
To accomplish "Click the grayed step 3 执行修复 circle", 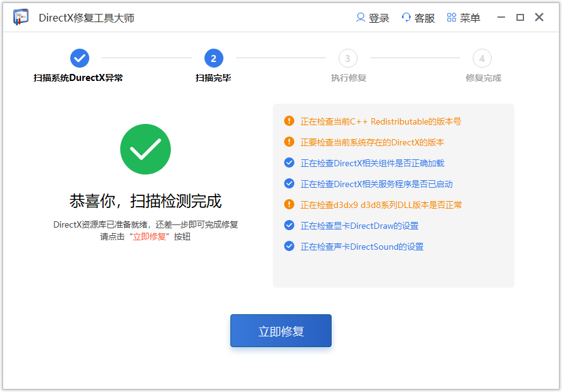I will (x=347, y=58).
